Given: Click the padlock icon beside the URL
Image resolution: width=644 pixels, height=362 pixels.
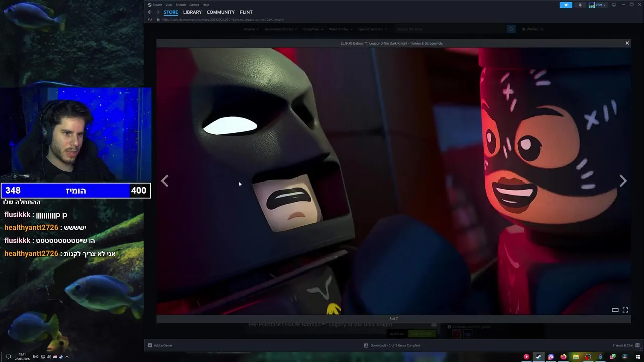Looking at the screenshot, I should [x=158, y=20].
